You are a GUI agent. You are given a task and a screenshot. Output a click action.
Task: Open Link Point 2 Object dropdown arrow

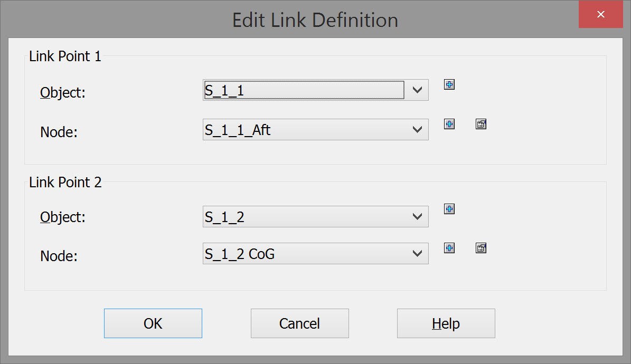[x=417, y=216]
